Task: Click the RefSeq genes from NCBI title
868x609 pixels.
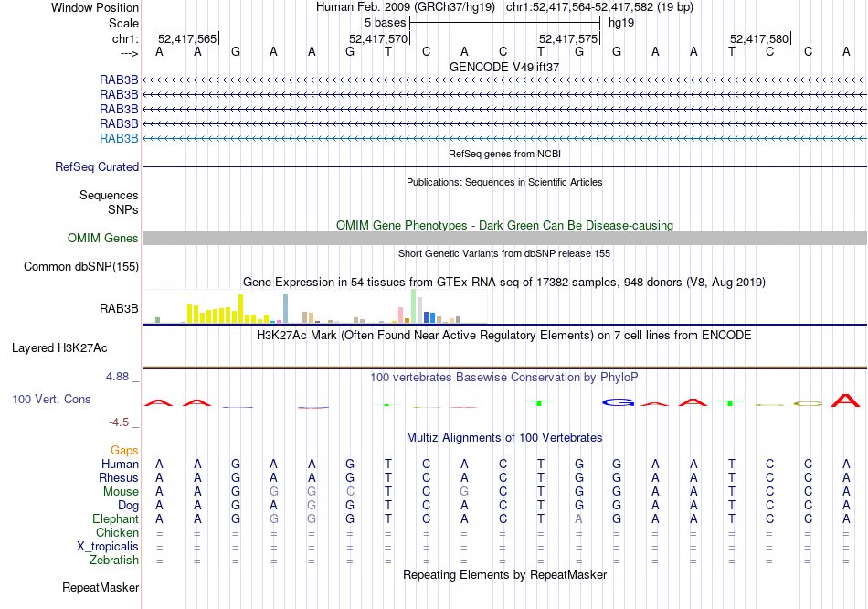Action: 504,154
